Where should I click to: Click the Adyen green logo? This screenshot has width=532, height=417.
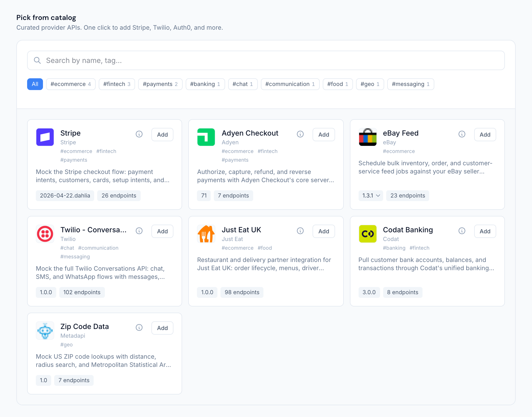[x=206, y=137]
